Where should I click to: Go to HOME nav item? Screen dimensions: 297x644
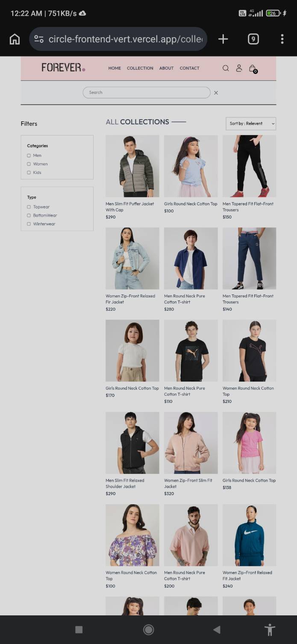[115, 68]
